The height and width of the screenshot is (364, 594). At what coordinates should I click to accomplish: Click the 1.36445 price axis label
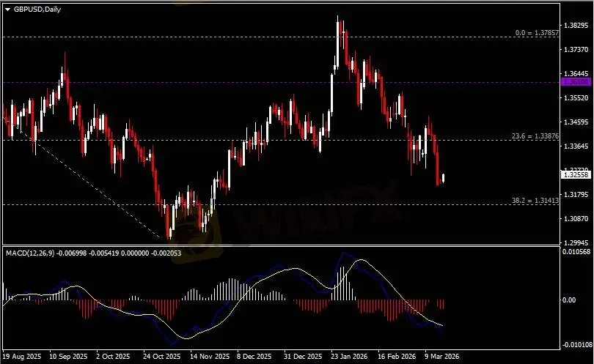click(x=576, y=73)
